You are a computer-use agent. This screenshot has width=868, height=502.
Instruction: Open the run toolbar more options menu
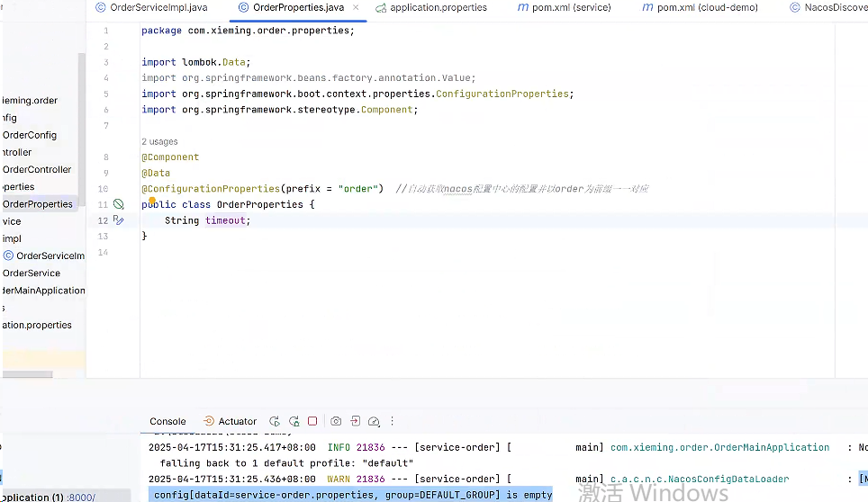392,421
